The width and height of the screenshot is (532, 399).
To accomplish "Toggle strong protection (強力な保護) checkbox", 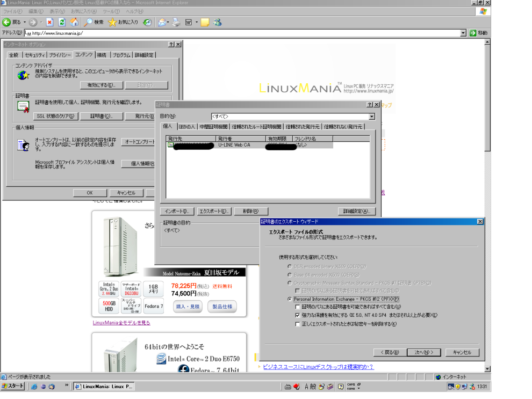I will coord(298,315).
